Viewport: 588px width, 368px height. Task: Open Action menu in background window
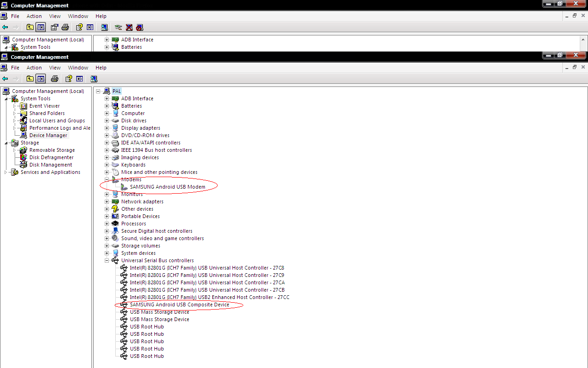[34, 16]
